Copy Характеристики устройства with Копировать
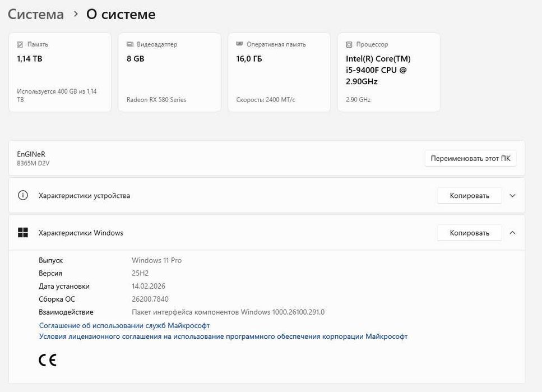 [x=469, y=196]
